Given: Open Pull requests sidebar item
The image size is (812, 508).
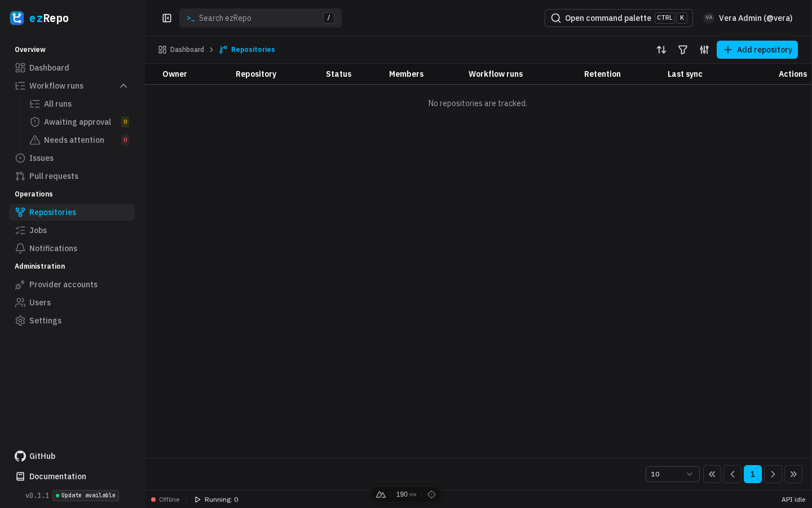Looking at the screenshot, I should pyautogui.click(x=72, y=176).
